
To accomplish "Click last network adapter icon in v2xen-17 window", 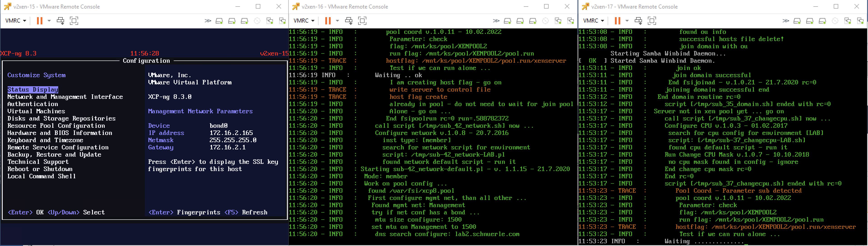I will pyautogui.click(x=860, y=21).
